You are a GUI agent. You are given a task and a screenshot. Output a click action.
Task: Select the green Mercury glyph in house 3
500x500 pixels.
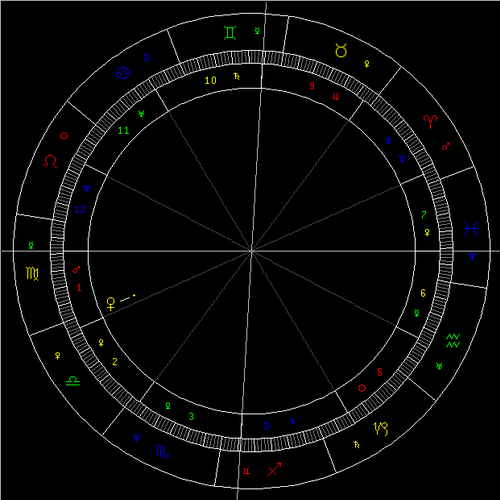168,406
